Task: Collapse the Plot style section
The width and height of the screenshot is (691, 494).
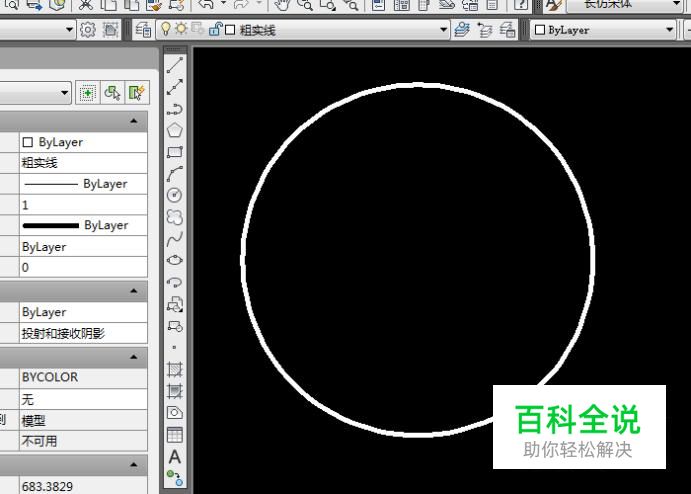Action: click(x=134, y=357)
